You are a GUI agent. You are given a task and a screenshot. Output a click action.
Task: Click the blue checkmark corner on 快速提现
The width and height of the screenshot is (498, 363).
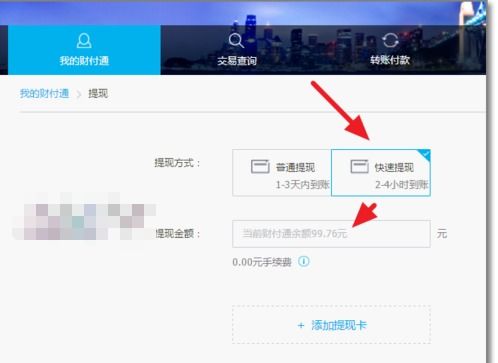[426, 154]
